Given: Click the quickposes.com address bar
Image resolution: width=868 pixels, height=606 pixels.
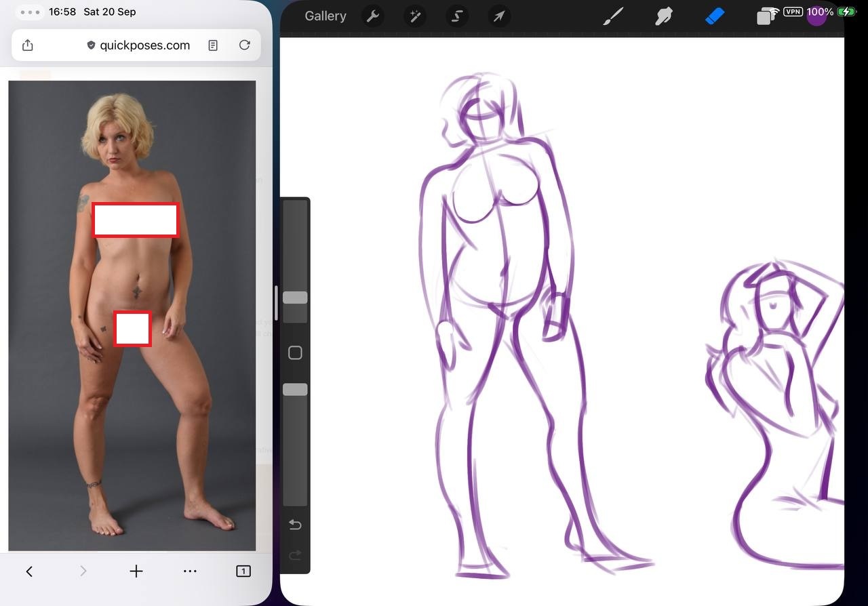Looking at the screenshot, I should pyautogui.click(x=144, y=45).
